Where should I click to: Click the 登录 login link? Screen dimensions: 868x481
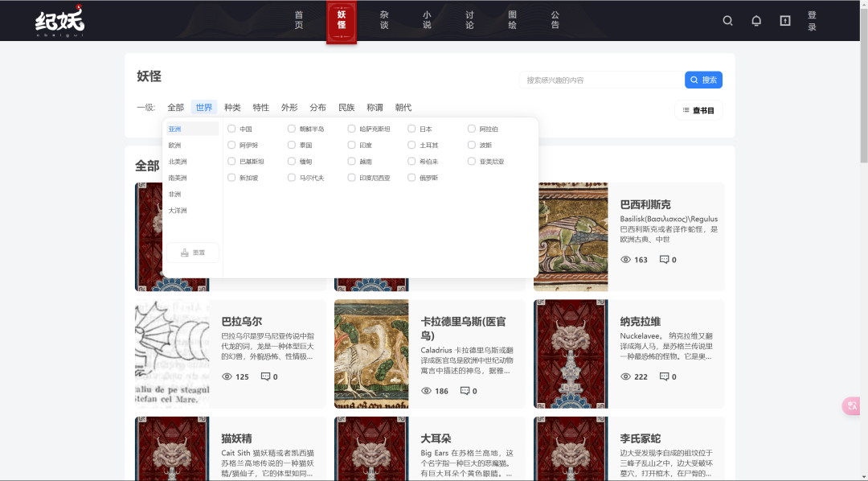812,21
